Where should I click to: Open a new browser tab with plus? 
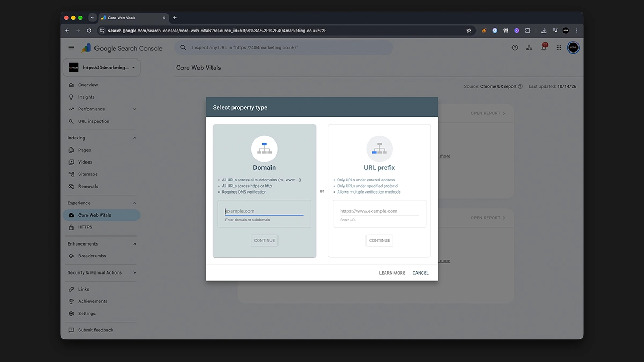coord(174,18)
